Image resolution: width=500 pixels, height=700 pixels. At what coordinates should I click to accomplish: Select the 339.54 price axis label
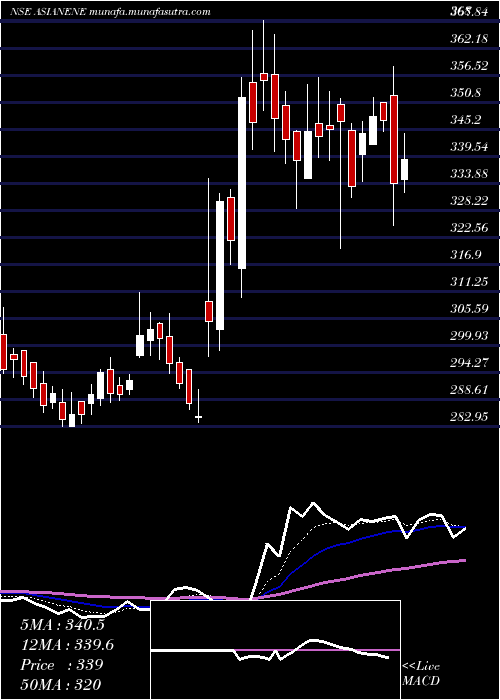coord(469,146)
